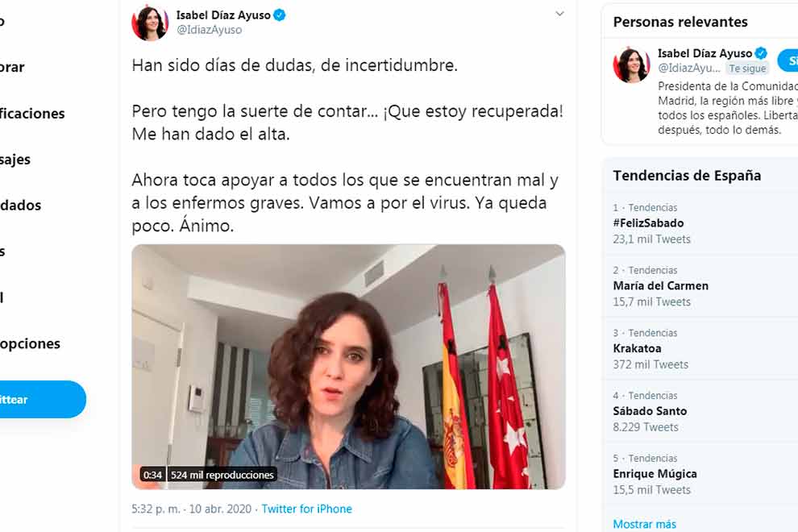Viewport: 798px width, 532px height.
Task: Click the tweet timestamp 5:32 p. m. 10 abr. 2020
Action: 191,509
